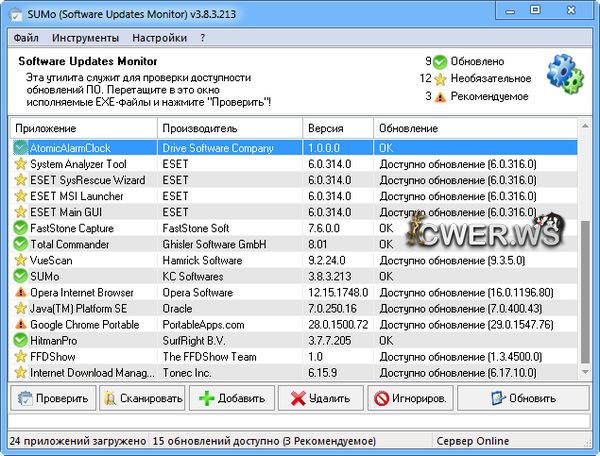Viewport: 600px width, 456px height.
Task: Click the star icon beside FFDShow
Action: (20, 356)
